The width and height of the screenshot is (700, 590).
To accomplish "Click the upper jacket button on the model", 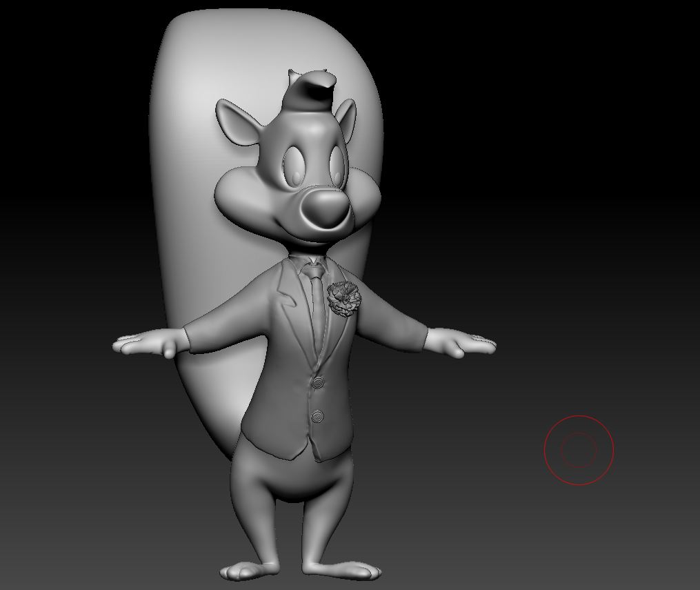I will click(319, 382).
